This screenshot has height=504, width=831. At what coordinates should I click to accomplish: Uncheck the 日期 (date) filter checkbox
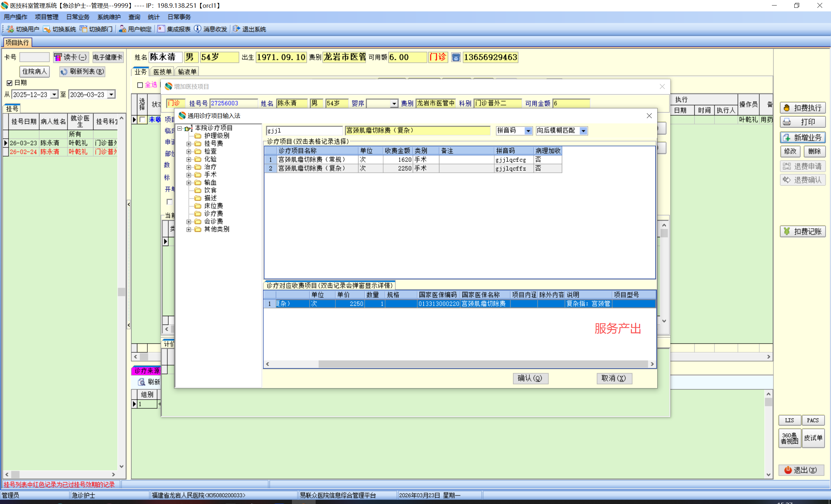(9, 83)
